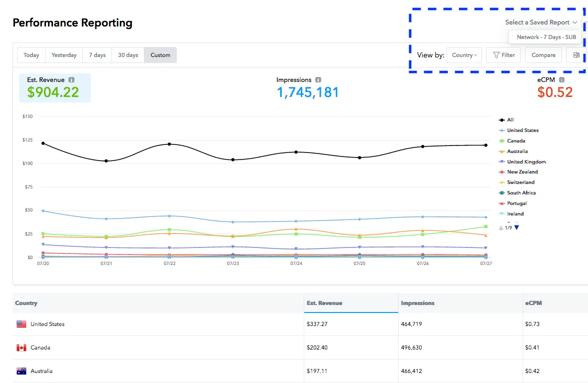This screenshot has width=588, height=383.
Task: Click the $197.11 revenue cell
Action: coord(317,371)
